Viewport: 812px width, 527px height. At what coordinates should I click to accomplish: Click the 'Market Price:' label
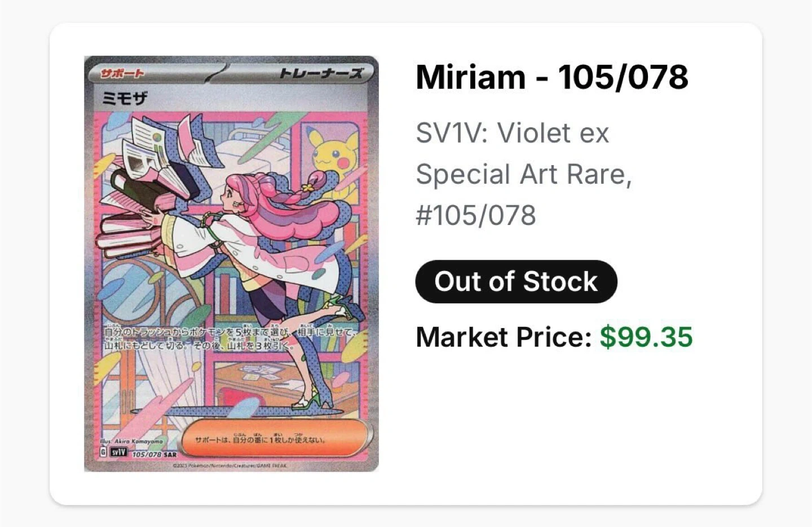(x=503, y=337)
